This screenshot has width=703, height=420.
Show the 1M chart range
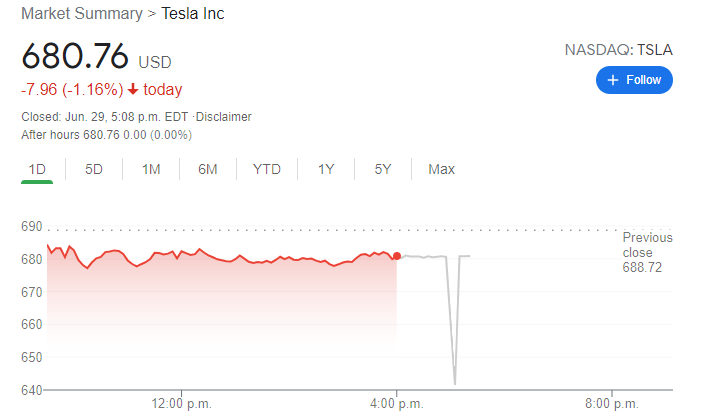tap(151, 169)
